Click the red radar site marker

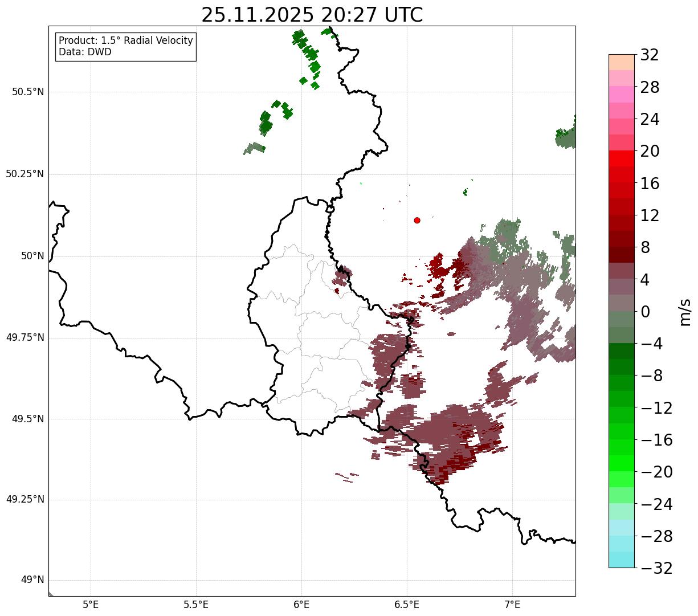pyautogui.click(x=417, y=220)
